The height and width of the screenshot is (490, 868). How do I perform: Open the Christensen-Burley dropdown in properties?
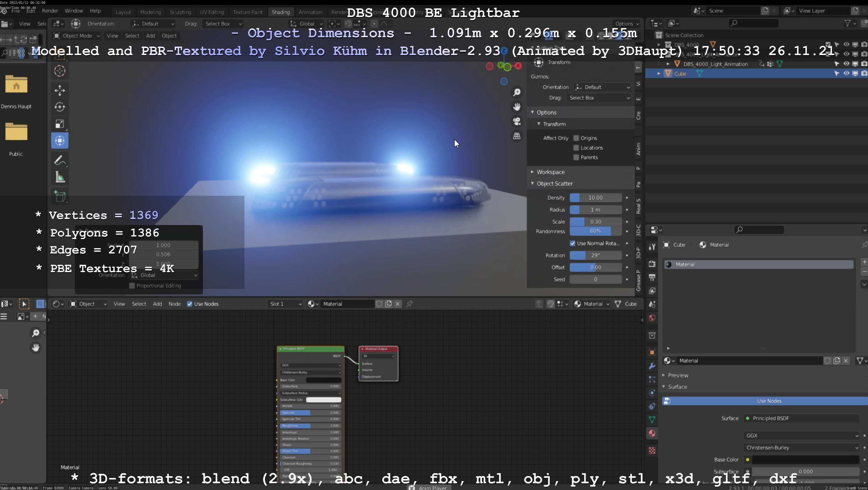pos(802,448)
